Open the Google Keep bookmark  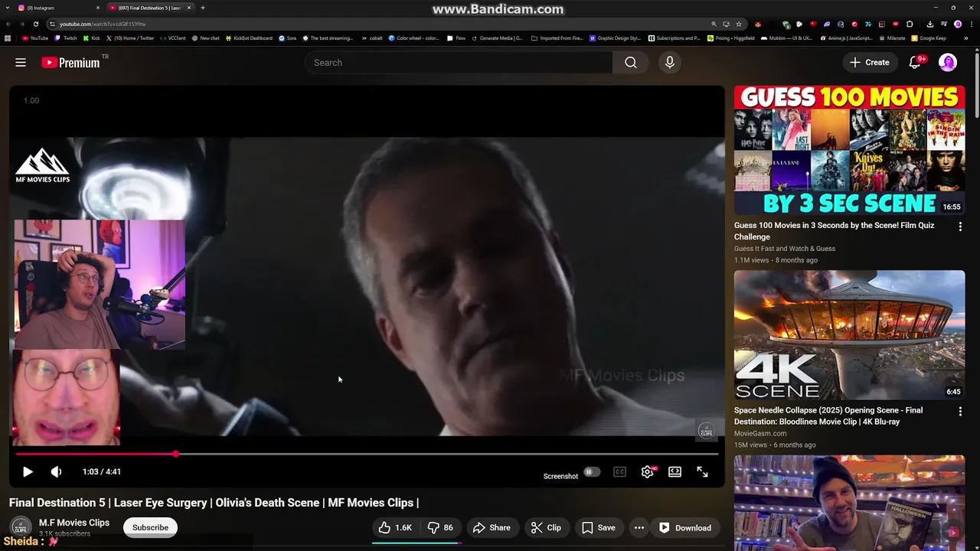click(x=929, y=37)
